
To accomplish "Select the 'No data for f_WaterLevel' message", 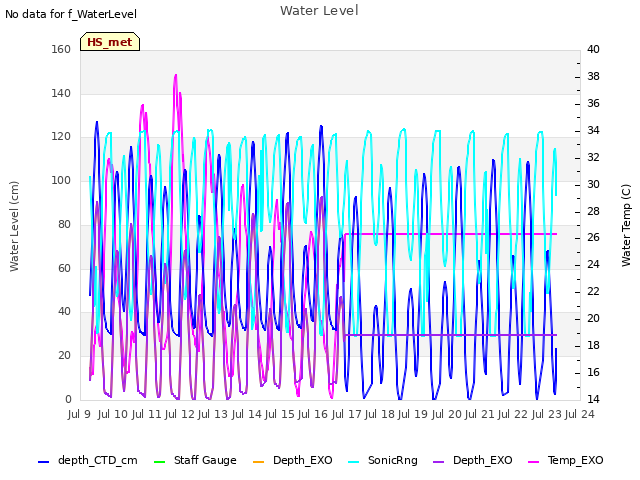I will point(71,14).
